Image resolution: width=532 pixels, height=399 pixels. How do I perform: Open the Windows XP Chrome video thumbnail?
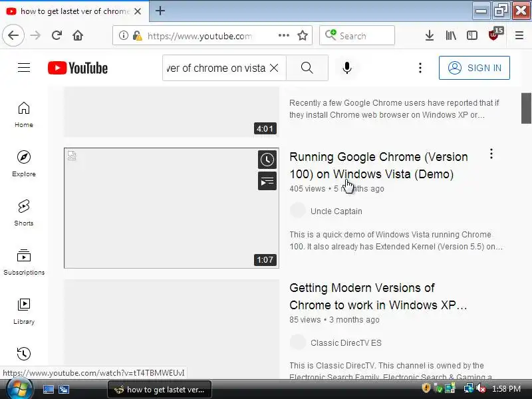click(x=172, y=329)
